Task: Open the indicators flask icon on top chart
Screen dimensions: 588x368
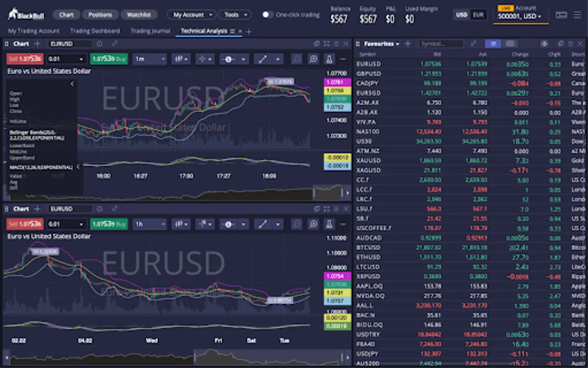Action: [x=329, y=58]
